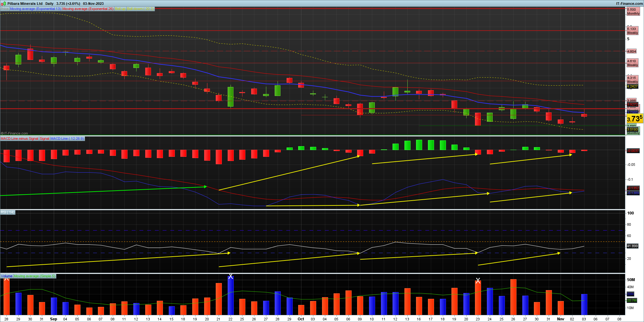
Task: Click the yellow current price tag 3.735
Action: [x=634, y=119]
